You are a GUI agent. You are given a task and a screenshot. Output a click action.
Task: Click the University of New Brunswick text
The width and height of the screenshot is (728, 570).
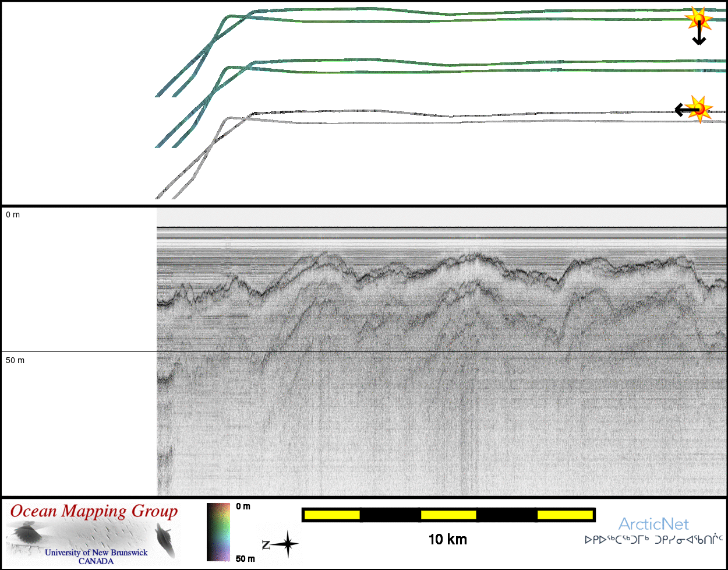(96, 553)
